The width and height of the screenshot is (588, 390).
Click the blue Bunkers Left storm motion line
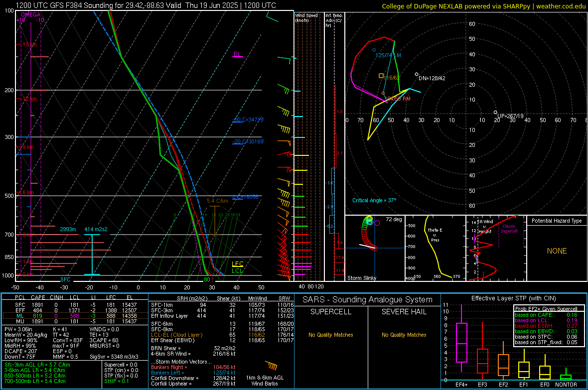(193, 373)
